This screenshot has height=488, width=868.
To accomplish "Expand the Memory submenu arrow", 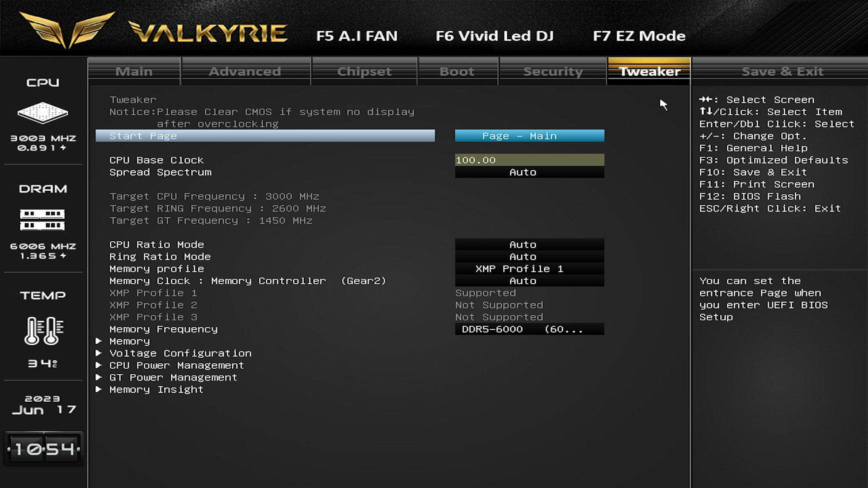I will 99,341.
